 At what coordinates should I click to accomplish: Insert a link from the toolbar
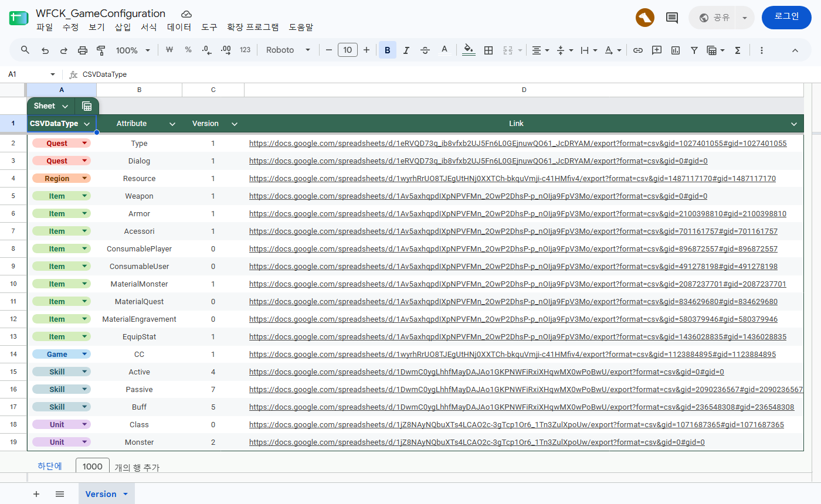(x=638, y=50)
